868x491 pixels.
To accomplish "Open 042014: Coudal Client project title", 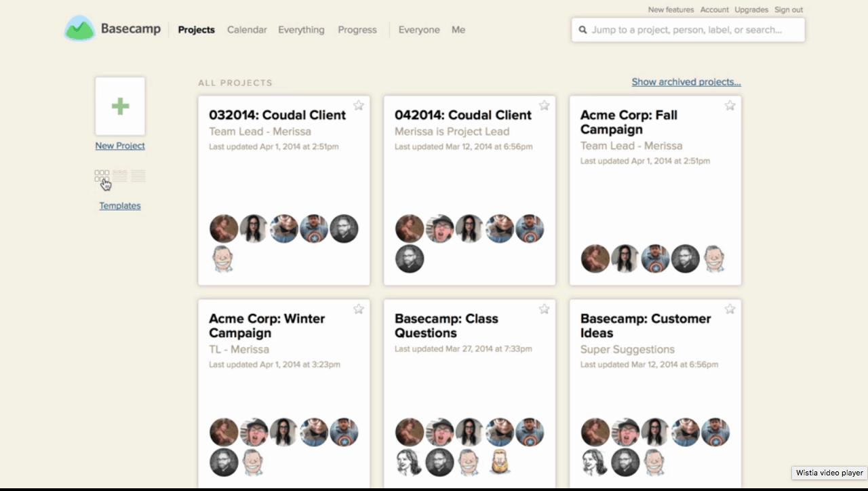I will (x=463, y=115).
